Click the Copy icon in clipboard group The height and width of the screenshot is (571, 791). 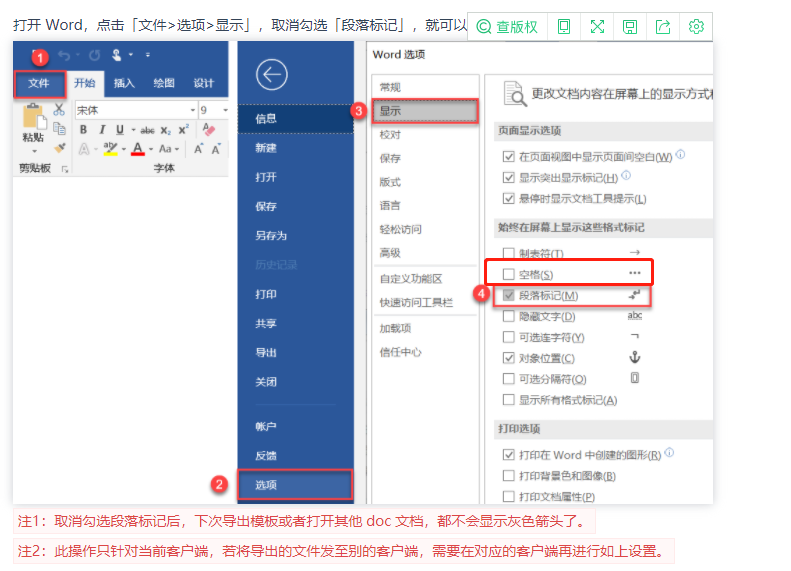60,129
